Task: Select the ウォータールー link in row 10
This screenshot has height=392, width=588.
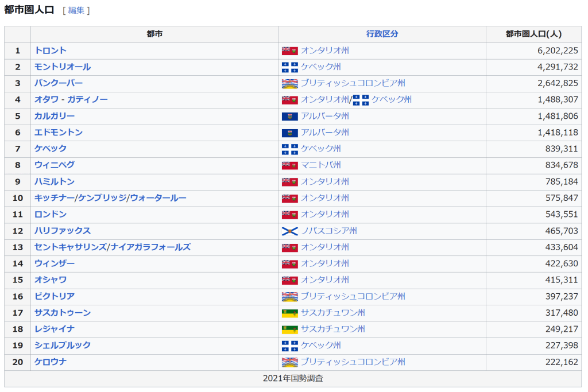Action: click(x=158, y=198)
